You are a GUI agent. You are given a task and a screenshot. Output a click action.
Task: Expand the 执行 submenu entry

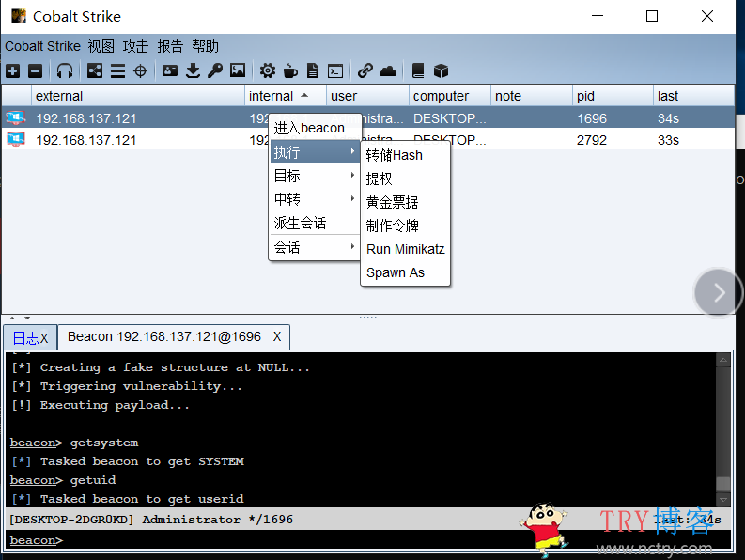point(315,152)
